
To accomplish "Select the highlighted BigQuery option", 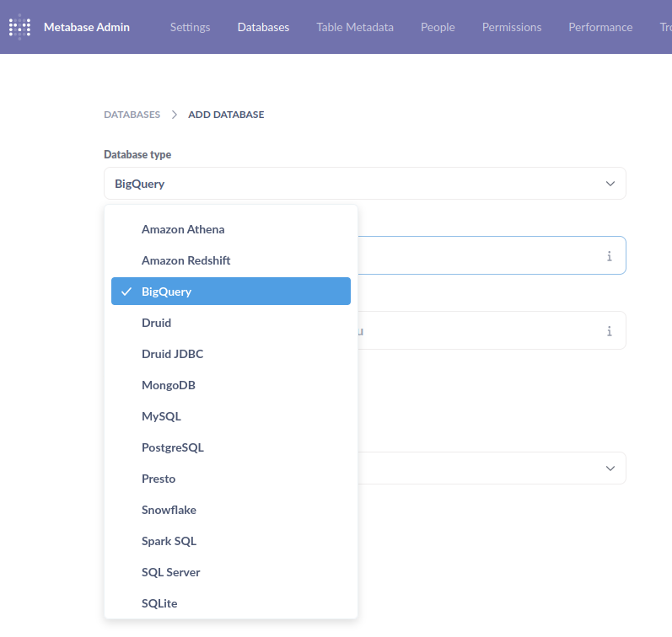I will click(x=231, y=292).
